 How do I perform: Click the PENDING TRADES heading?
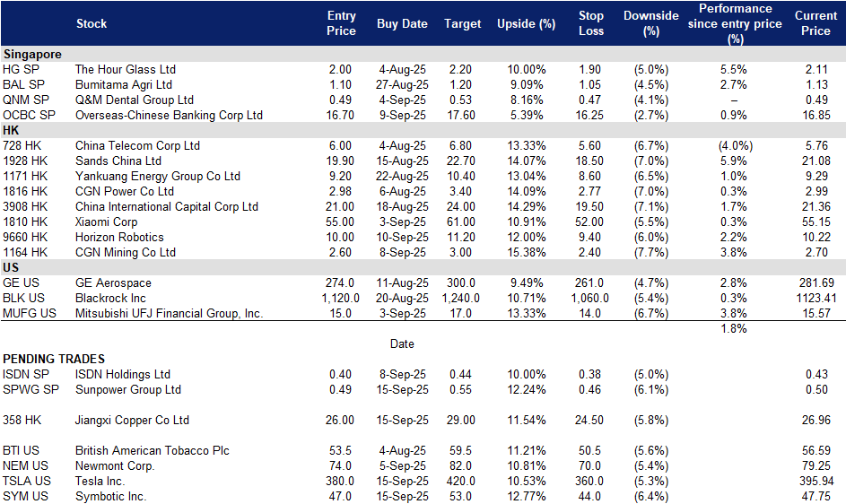click(x=54, y=359)
